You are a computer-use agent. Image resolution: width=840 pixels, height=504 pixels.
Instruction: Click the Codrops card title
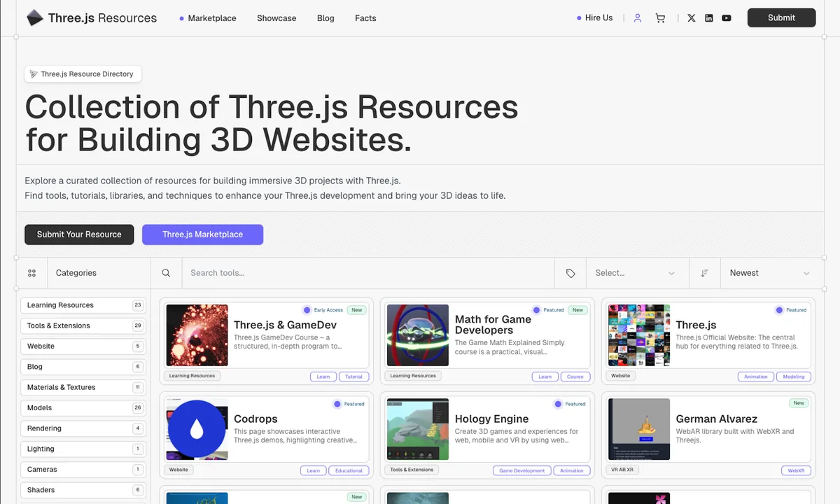[255, 419]
